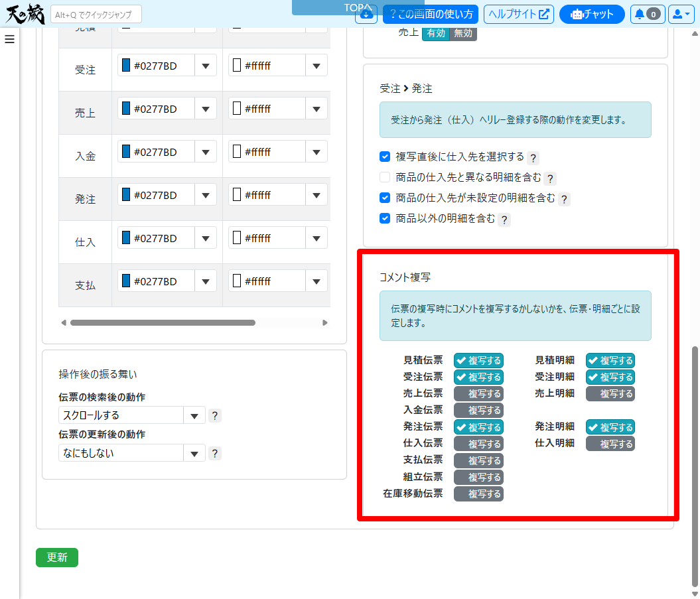Enable 商品の仕入先と異なる明細を含む checkbox
Image resolution: width=700 pixels, height=599 pixels.
pos(385,177)
